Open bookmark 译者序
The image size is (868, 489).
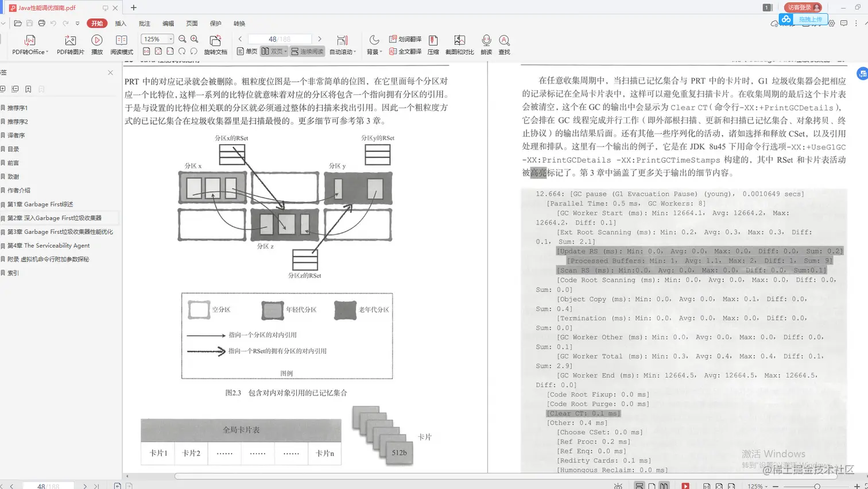pos(16,135)
